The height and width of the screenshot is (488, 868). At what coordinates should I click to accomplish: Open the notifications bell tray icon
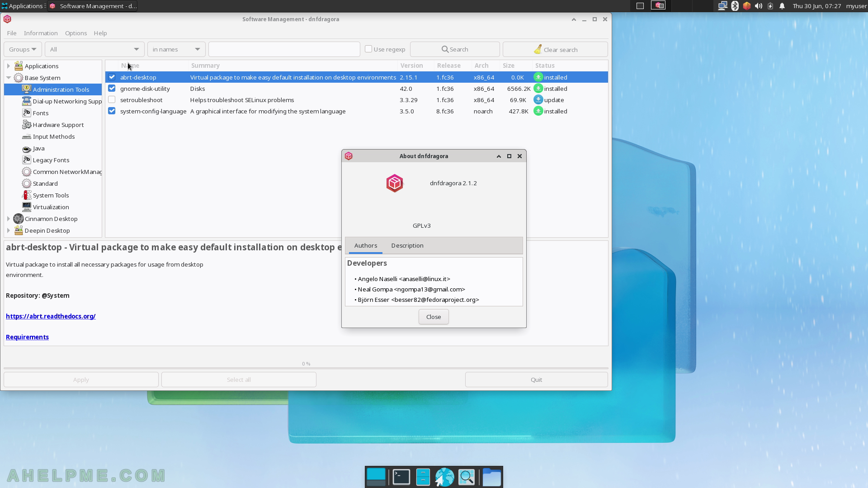[x=782, y=6]
